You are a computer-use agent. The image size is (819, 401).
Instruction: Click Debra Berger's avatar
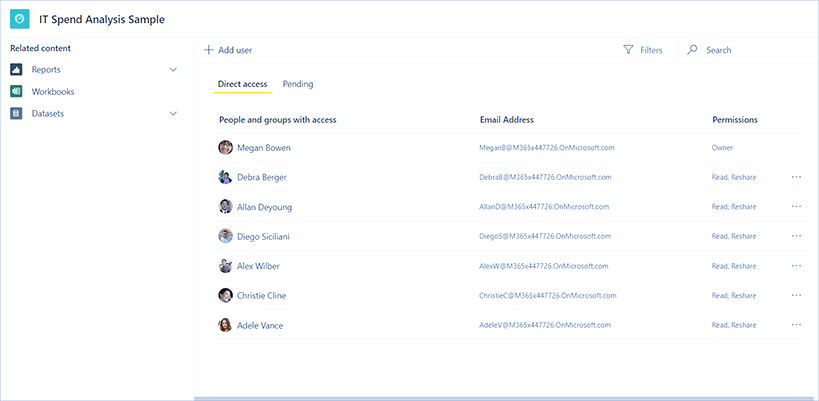[225, 177]
